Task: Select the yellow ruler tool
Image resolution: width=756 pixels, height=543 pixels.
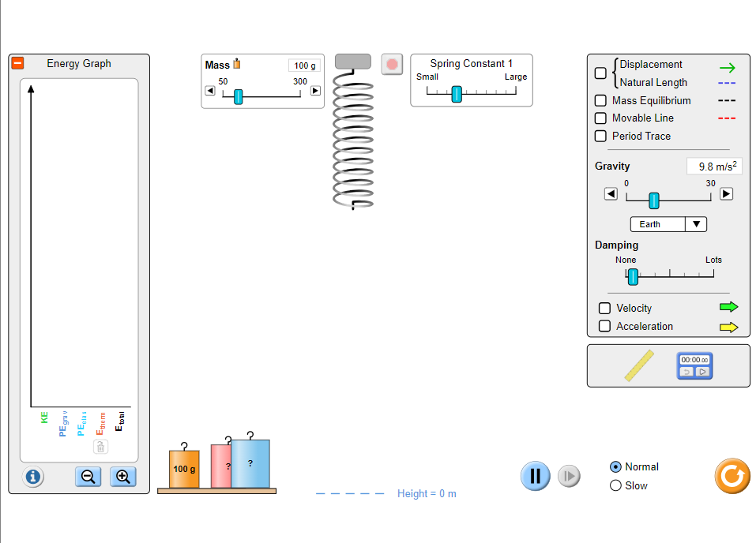Action: coord(639,365)
